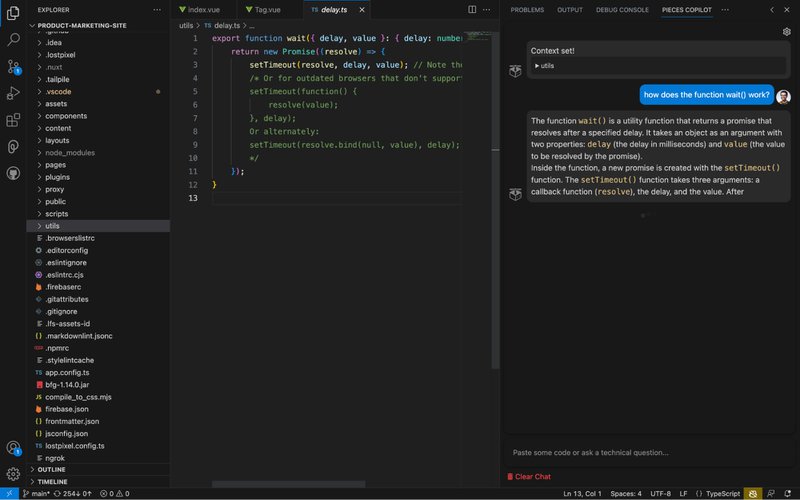Click the main* git branch indicator

click(x=36, y=493)
